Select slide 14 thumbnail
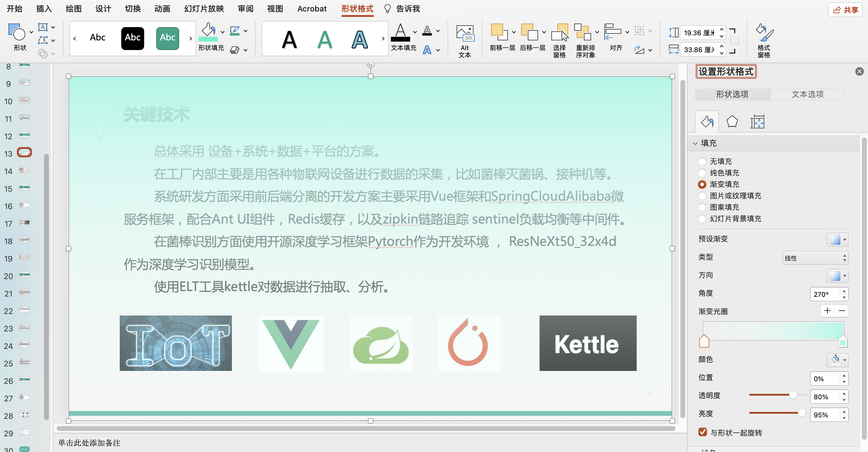Viewport: 868px width, 452px height. 24,170
